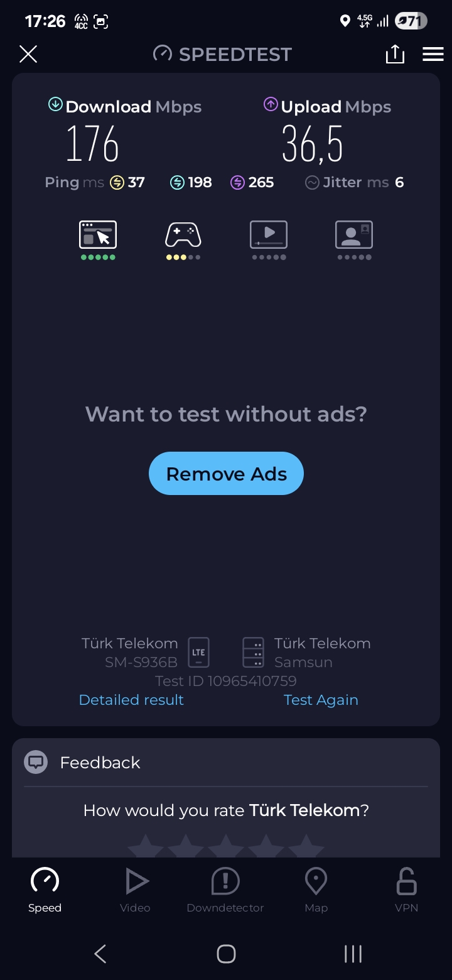Tap the download ping icon showing 198
The image size is (452, 980).
(177, 183)
